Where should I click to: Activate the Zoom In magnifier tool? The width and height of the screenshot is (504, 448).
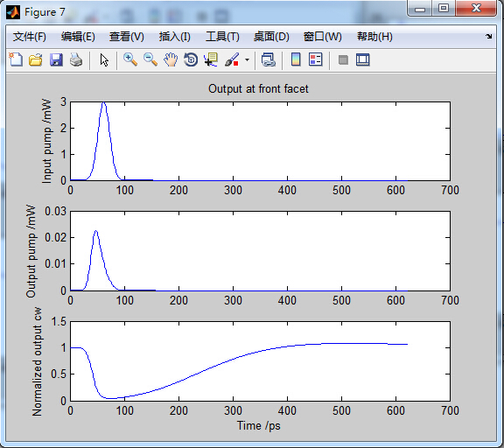click(x=130, y=59)
